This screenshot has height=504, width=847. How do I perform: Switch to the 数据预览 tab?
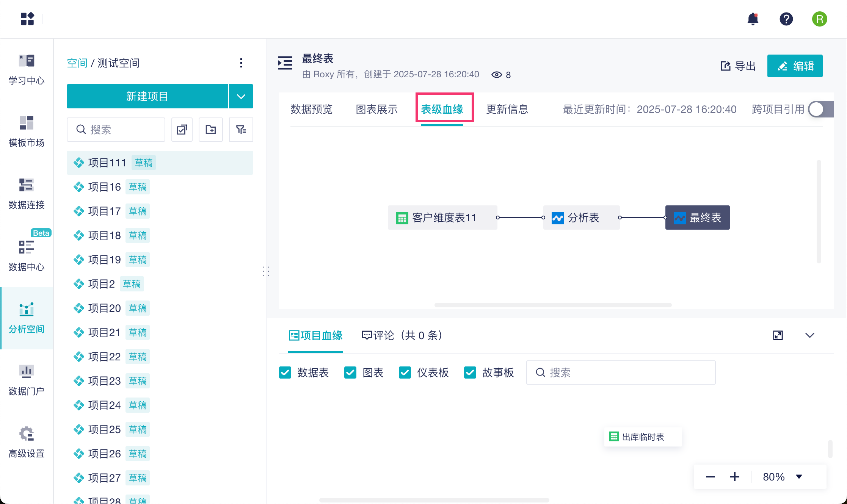pos(311,110)
